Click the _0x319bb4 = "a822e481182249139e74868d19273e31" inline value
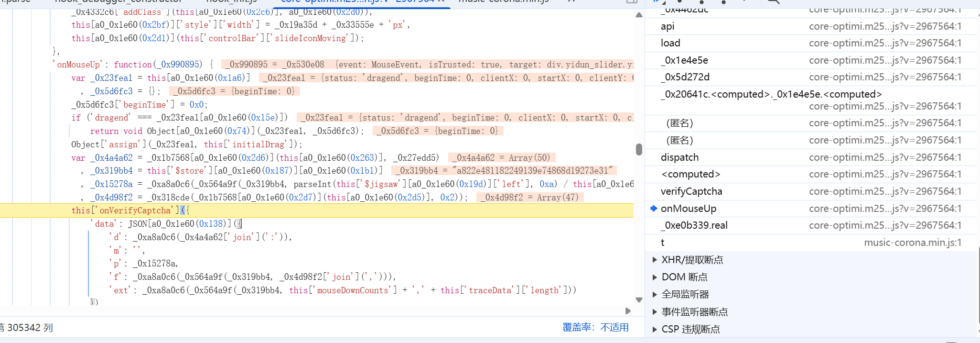Screen dimensions: 980x343 tap(504, 171)
